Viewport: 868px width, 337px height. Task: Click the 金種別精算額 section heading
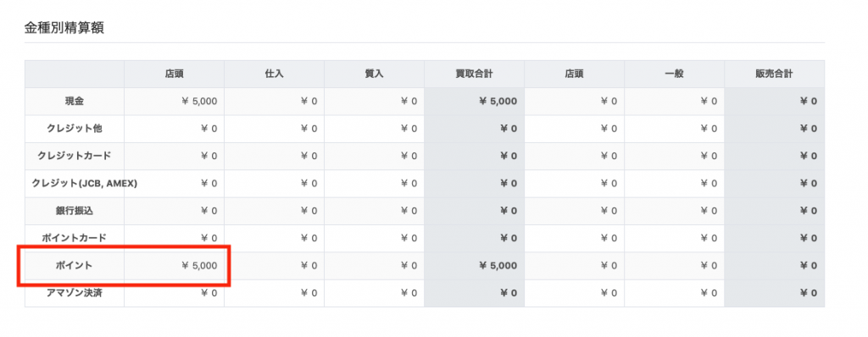(x=64, y=28)
